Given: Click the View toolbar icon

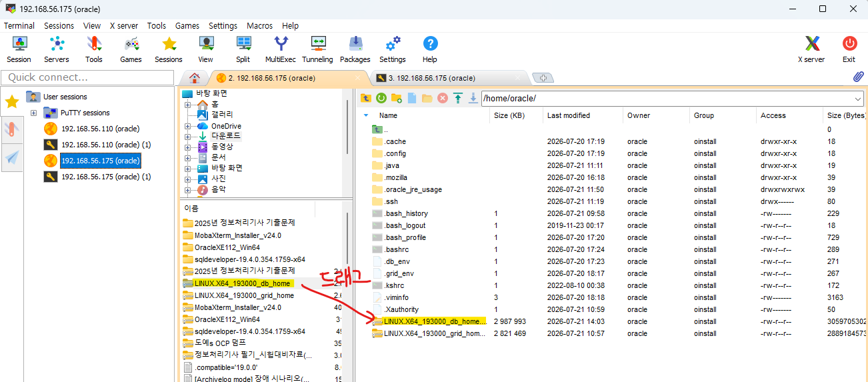Looking at the screenshot, I should [205, 49].
